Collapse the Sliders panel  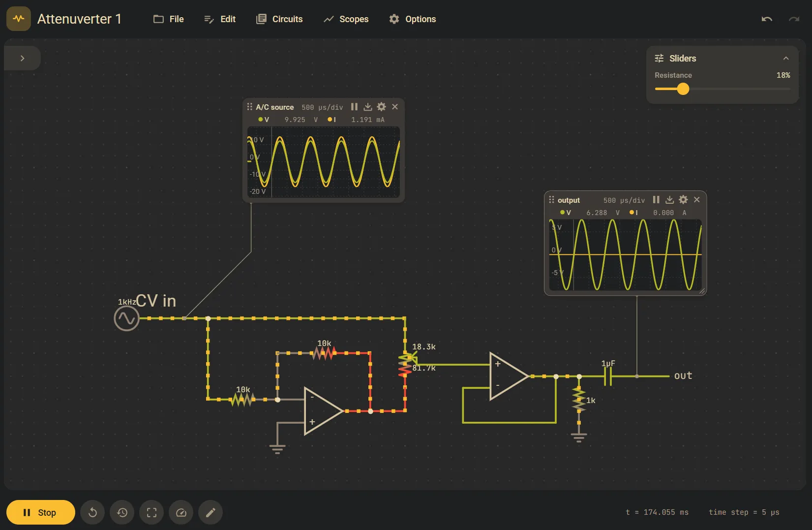point(786,58)
